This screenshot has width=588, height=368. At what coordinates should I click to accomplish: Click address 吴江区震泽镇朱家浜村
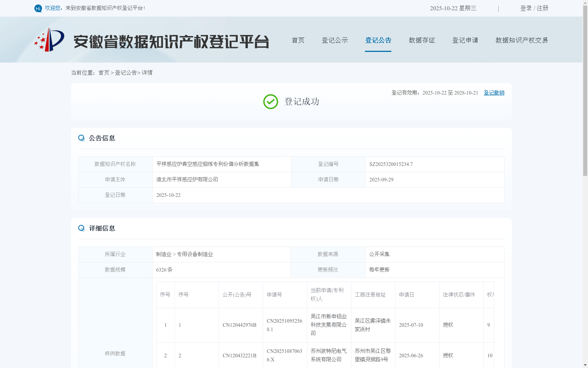coord(373,325)
